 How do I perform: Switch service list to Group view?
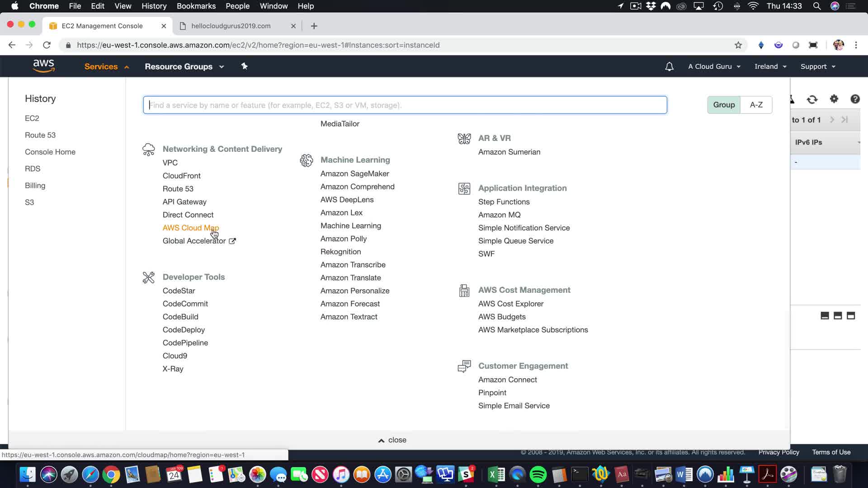click(x=724, y=105)
